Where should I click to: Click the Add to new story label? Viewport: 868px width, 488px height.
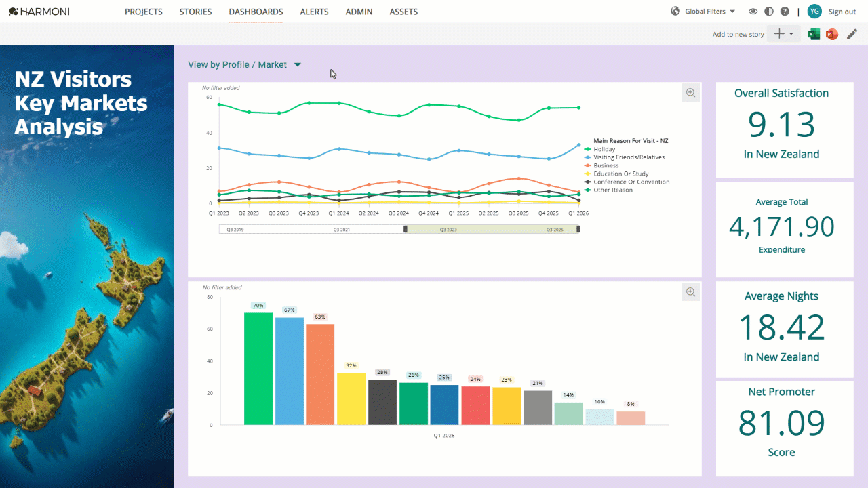pyautogui.click(x=738, y=34)
